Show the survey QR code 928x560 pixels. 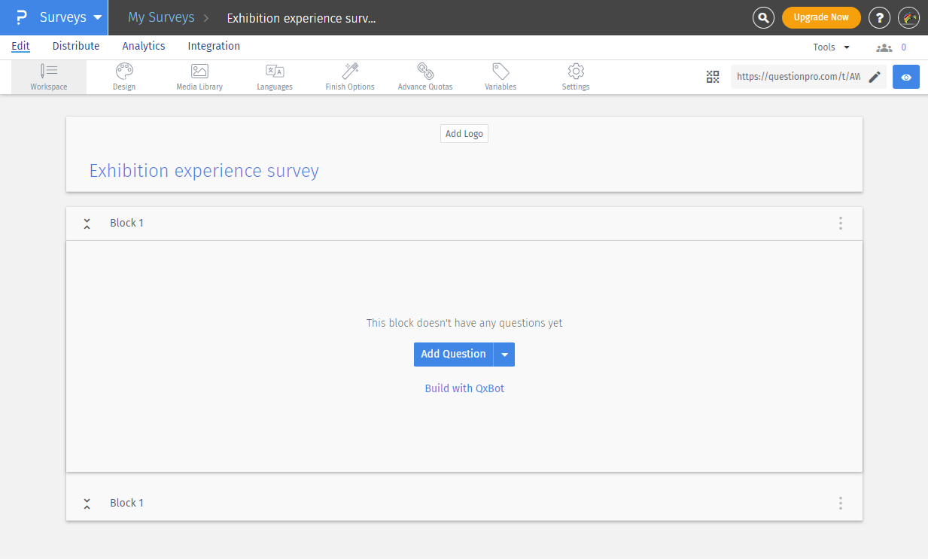pos(712,76)
